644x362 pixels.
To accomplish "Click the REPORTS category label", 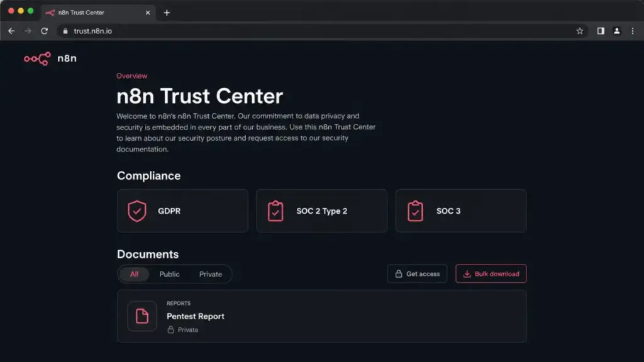I will point(179,304).
